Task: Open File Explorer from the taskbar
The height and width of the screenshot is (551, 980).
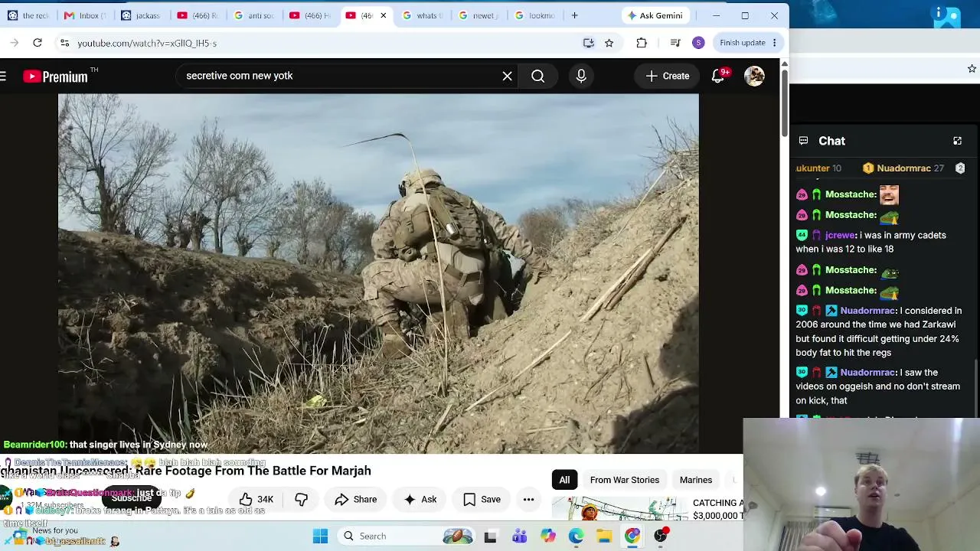Action: tap(604, 536)
